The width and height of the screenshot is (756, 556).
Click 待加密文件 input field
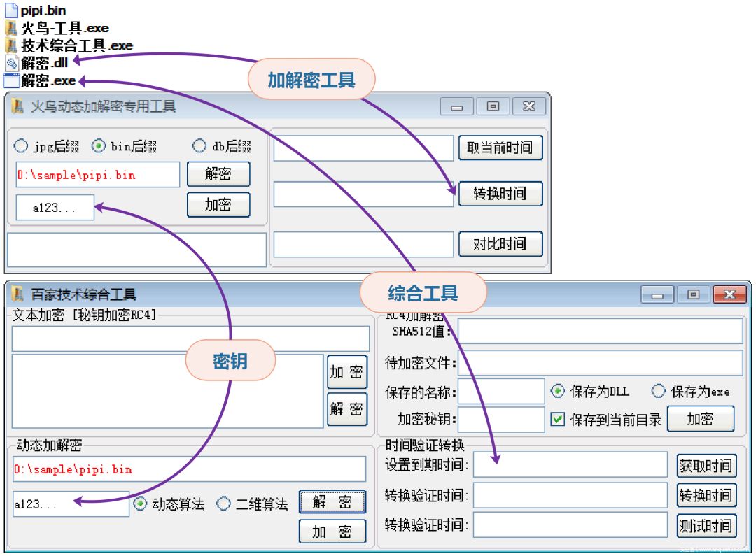pos(601,363)
